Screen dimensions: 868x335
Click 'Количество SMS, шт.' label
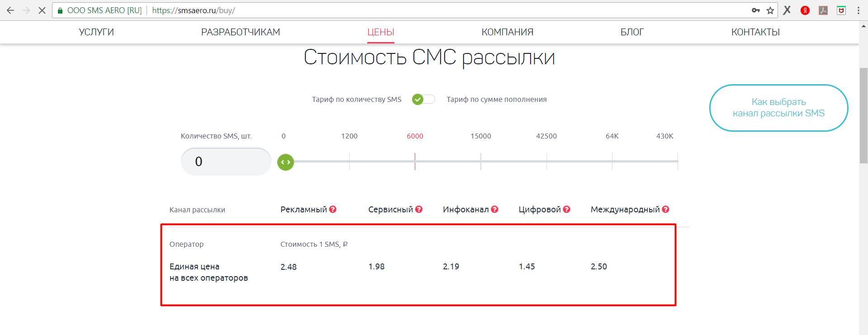216,136
